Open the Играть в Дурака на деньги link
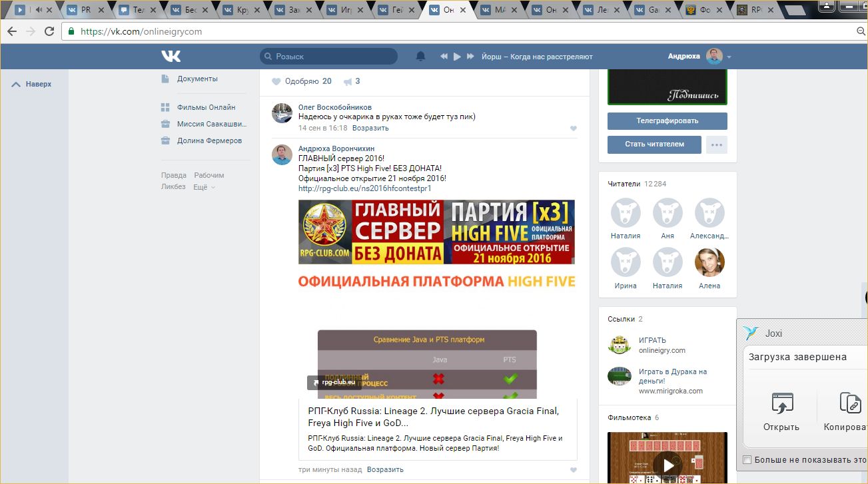Screen dimensions: 868x484 pyautogui.click(x=673, y=376)
